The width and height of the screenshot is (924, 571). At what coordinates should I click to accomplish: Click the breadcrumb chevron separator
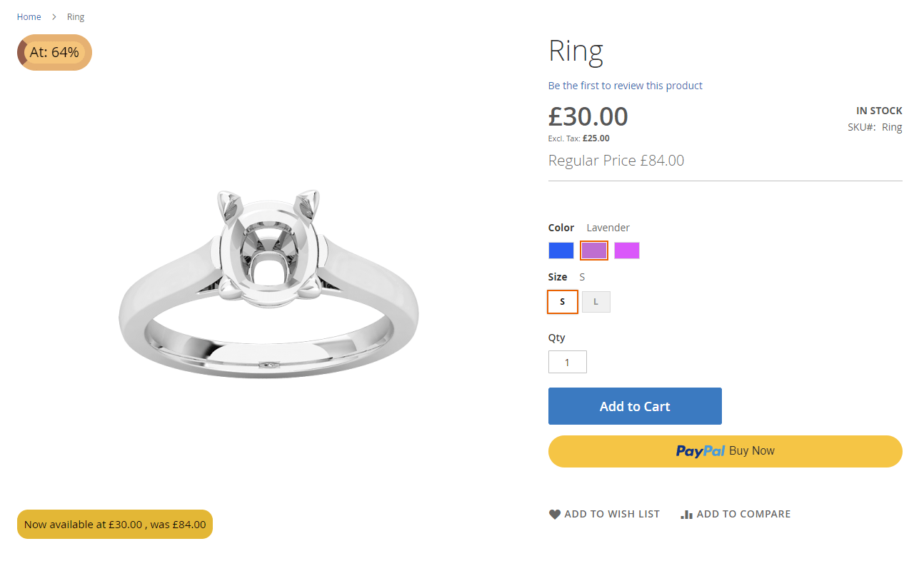tap(54, 17)
